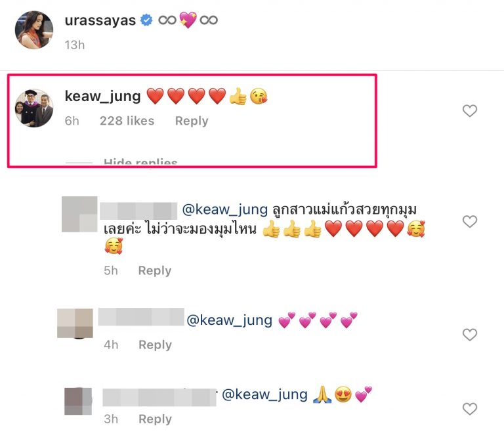
Task: Open keaw_jung username link
Action: (103, 96)
